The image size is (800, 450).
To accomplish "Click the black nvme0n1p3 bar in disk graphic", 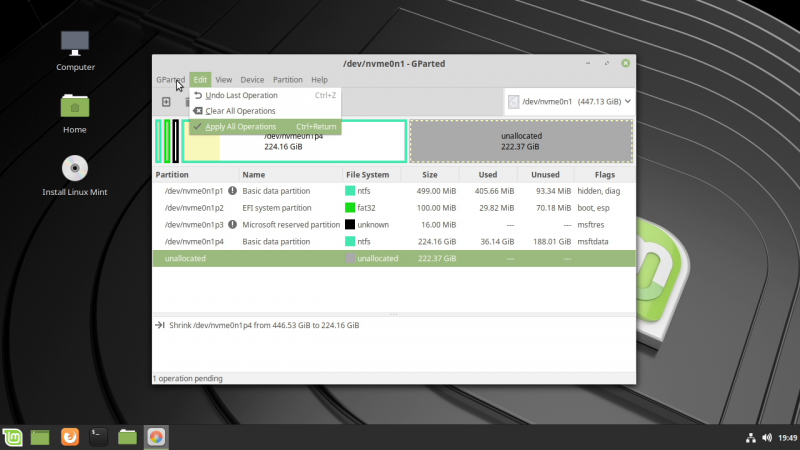I will click(x=176, y=141).
